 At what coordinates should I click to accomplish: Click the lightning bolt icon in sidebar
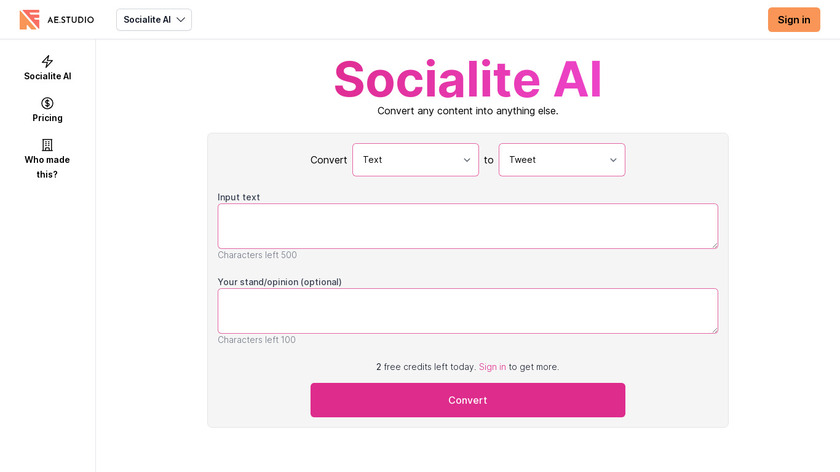pos(47,61)
